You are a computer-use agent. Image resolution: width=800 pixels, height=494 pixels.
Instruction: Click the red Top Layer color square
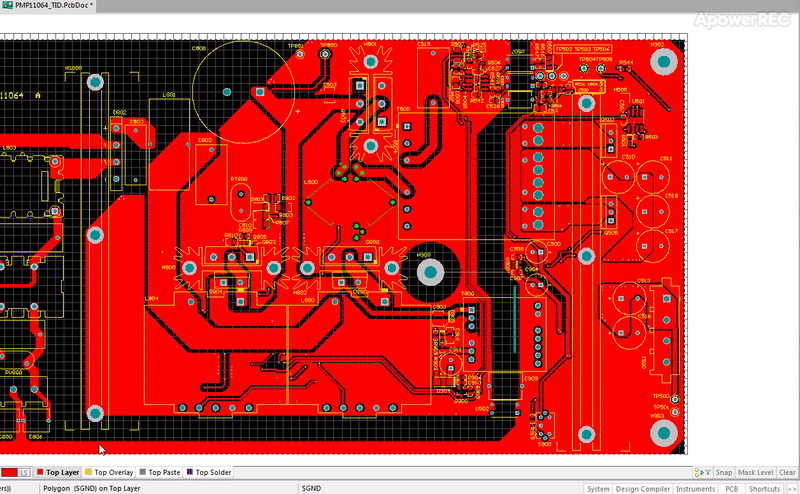tap(40, 472)
